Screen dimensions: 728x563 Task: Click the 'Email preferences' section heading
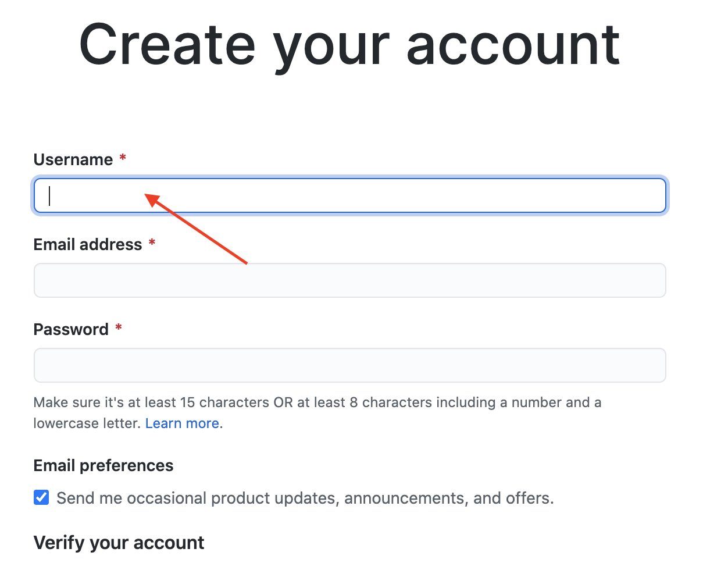[x=104, y=465]
